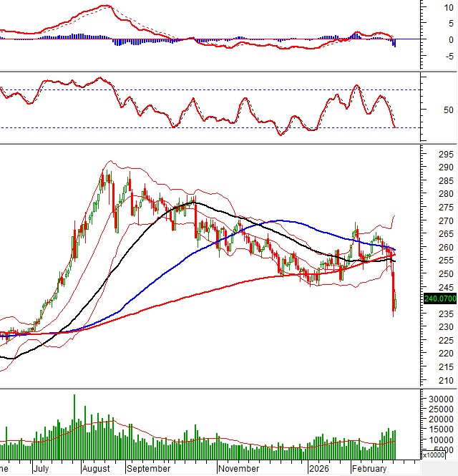The width and height of the screenshot is (458, 476).
Task: Select the blue dashed oversold level line
Action: 215,127
